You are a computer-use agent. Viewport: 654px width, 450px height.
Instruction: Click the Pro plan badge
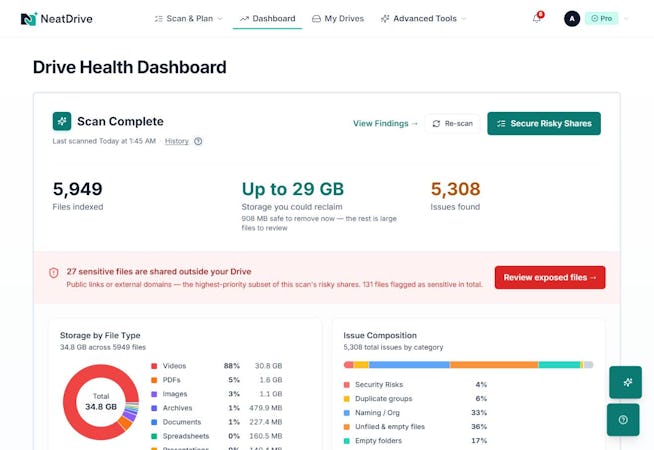click(x=601, y=19)
